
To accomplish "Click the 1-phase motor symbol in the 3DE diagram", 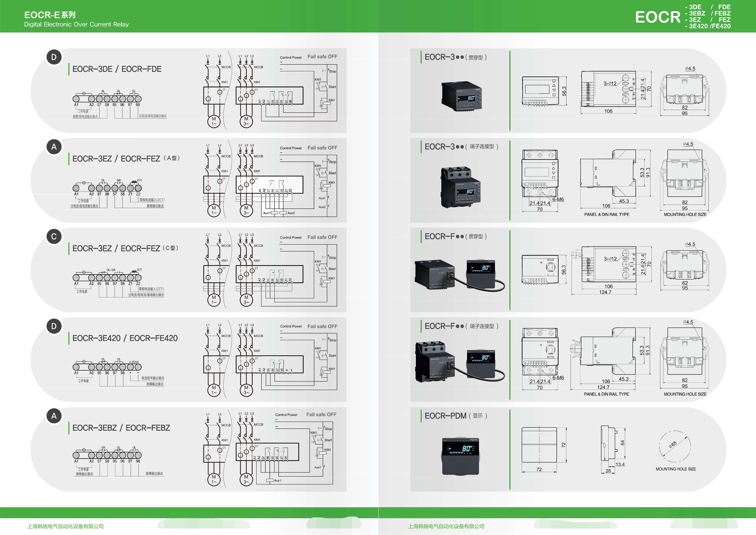I will [214, 121].
